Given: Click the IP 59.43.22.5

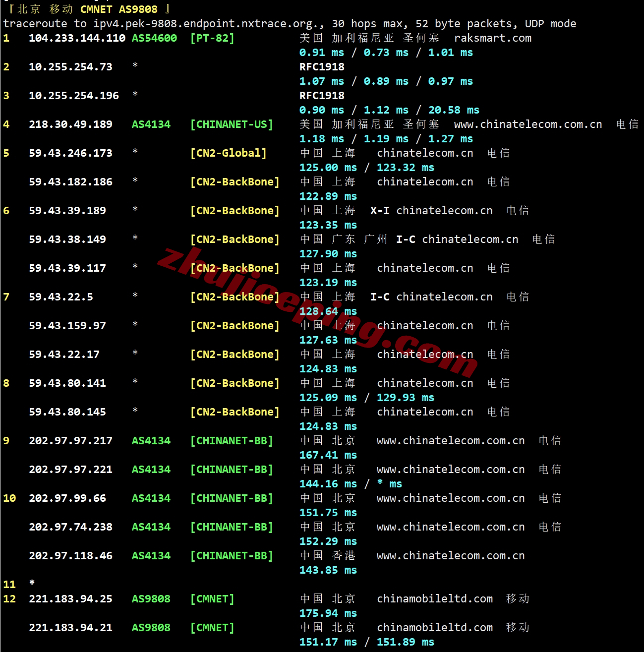Looking at the screenshot, I should click(61, 297).
